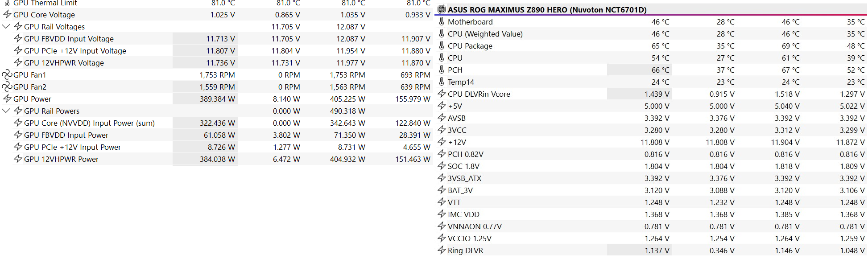This screenshot has height=263, width=868.
Task: Click the 3VCC bolt icon
Action: coord(442,130)
